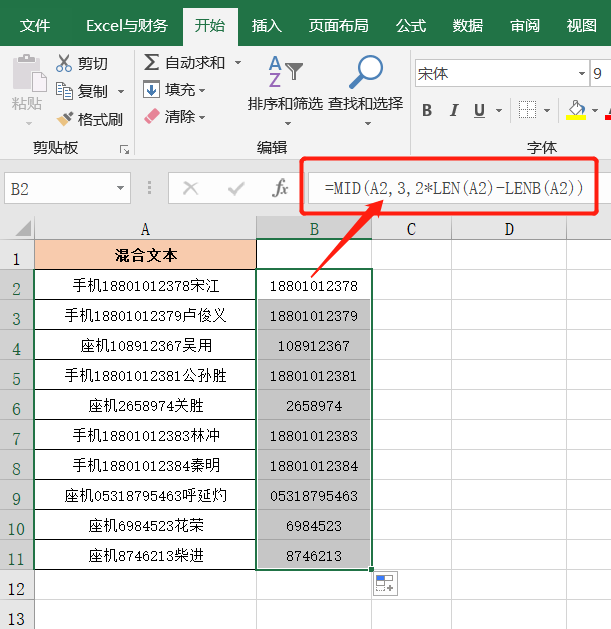
Task: Expand the Paste dropdown arrow
Action: [28, 123]
